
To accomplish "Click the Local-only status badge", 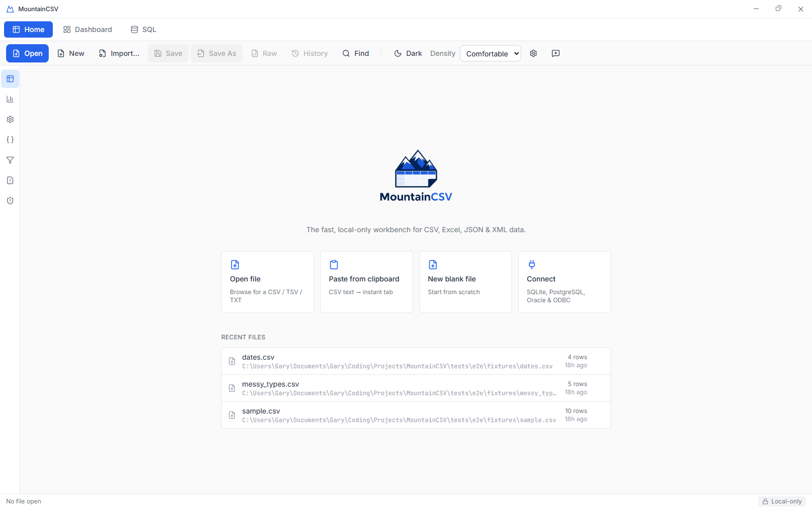I will click(782, 501).
